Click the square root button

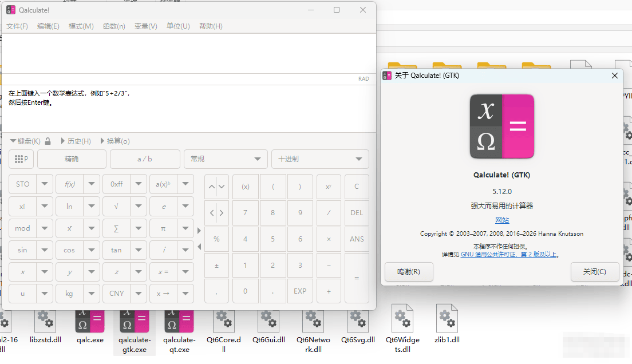point(116,207)
